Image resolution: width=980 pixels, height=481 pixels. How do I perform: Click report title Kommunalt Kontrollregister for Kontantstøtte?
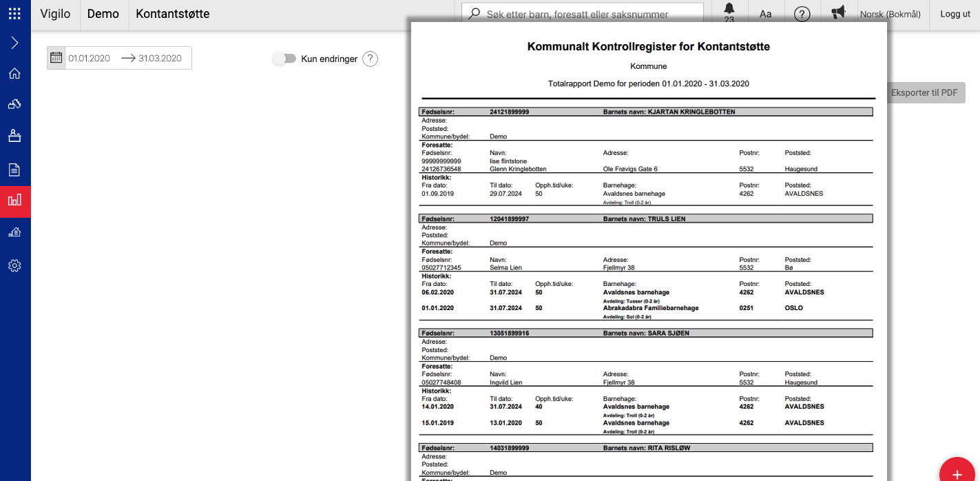click(649, 47)
